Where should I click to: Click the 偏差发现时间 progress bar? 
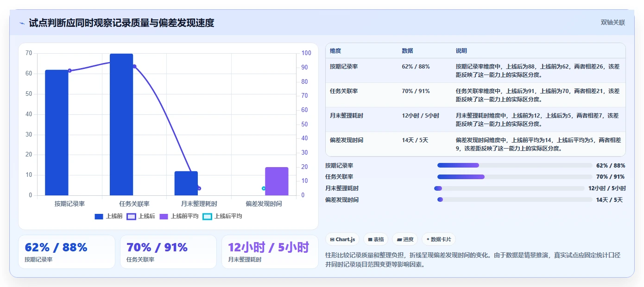click(515, 200)
